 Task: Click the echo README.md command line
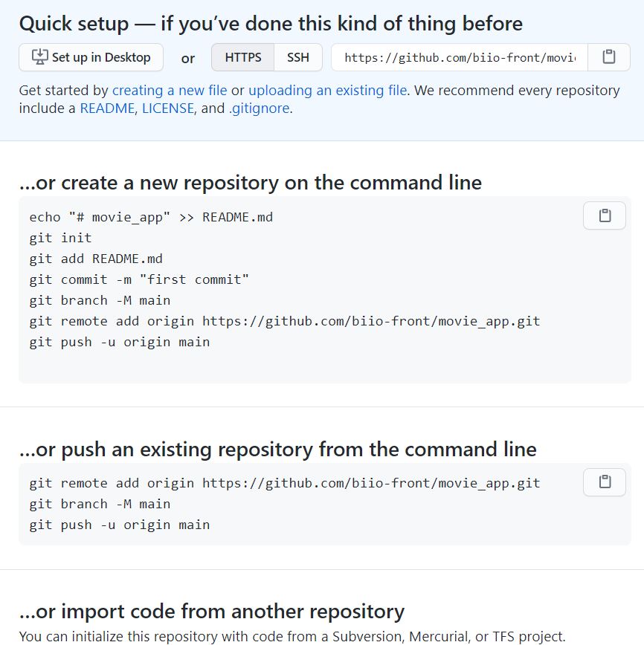pos(151,217)
